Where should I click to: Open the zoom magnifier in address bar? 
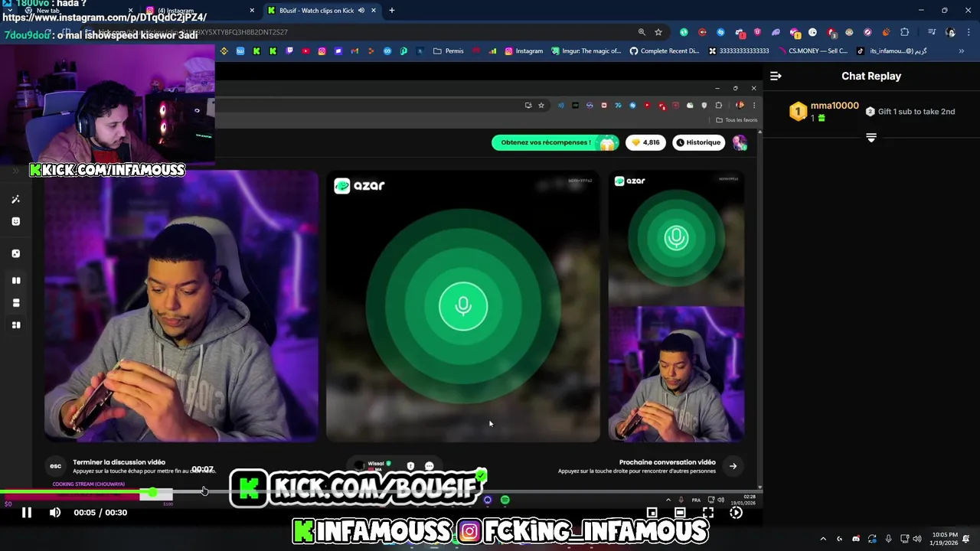tap(642, 32)
